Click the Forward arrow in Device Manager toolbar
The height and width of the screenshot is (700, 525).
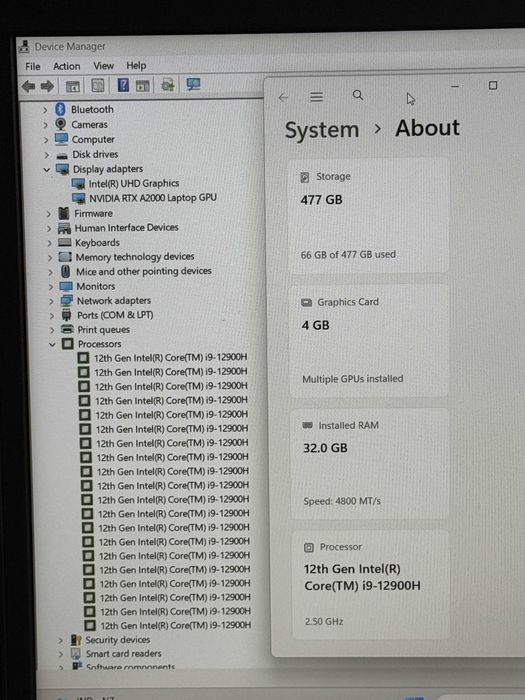tap(47, 86)
